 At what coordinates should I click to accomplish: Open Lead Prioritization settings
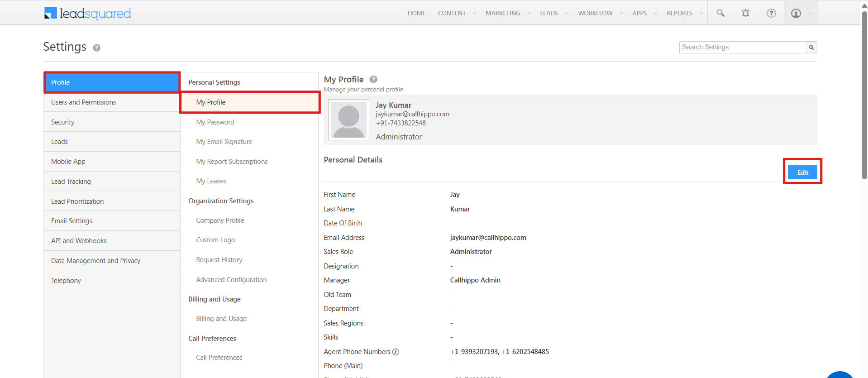[x=112, y=201]
